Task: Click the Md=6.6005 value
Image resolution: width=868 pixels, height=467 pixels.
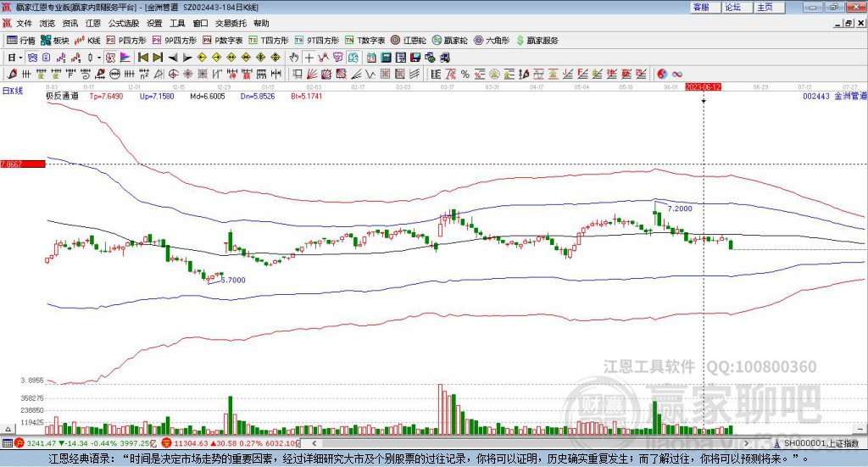Action: [208, 96]
